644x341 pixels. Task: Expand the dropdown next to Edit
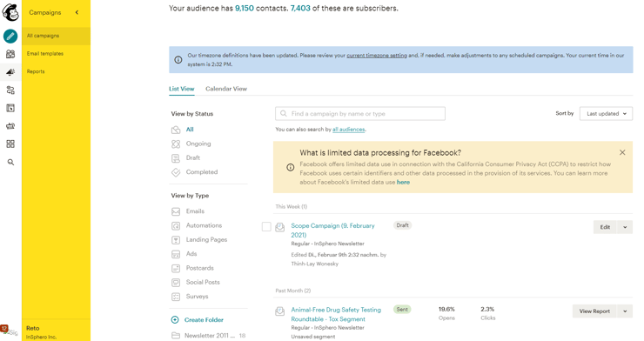625,227
